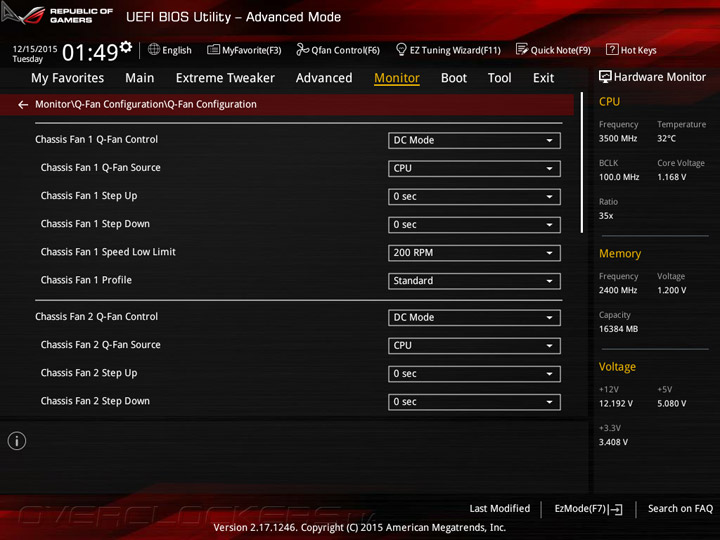The width and height of the screenshot is (720, 540).
Task: Click the Monitor\Q-Fan Configuration breadcrumb path
Action: tap(146, 104)
